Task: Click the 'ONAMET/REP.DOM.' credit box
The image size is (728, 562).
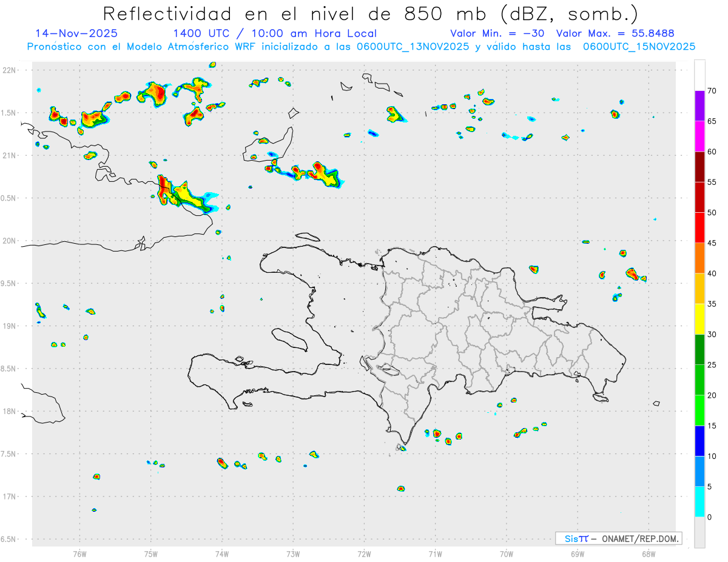Action: tap(619, 538)
